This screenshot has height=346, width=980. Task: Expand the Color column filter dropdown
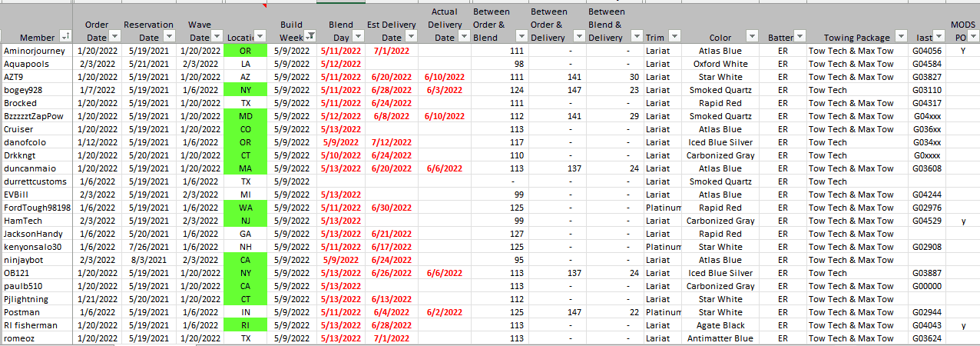[x=751, y=37]
